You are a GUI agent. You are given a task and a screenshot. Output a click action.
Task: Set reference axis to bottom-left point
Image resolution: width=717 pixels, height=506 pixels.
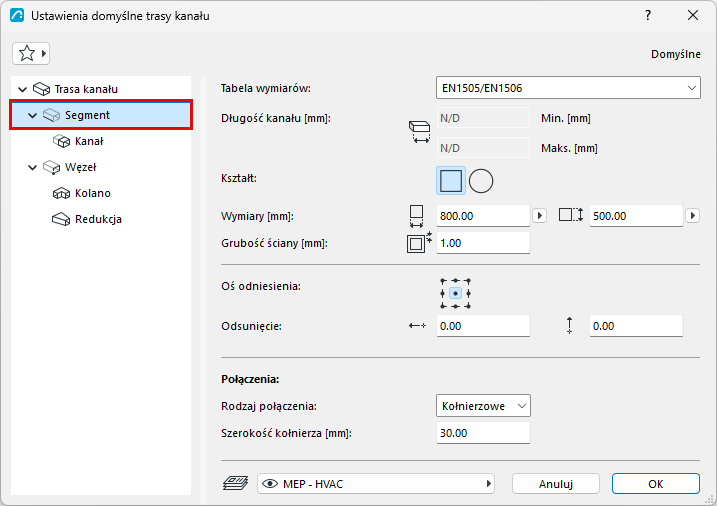[443, 306]
